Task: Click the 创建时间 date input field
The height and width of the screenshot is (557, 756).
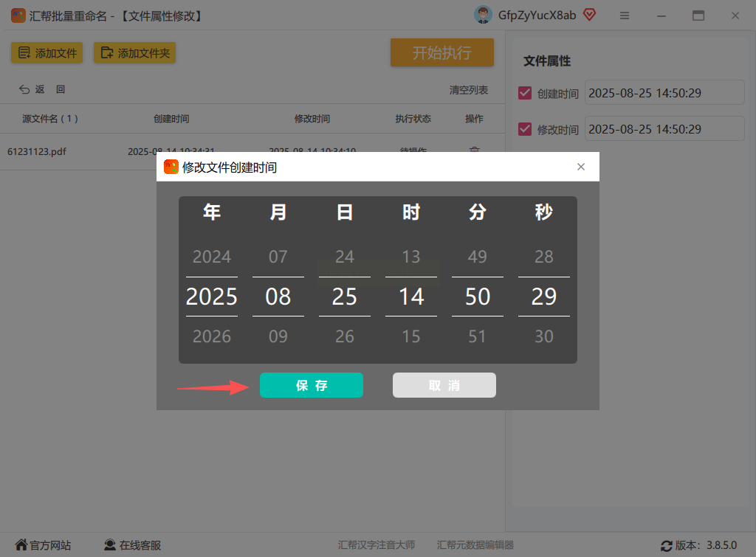Action: pyautogui.click(x=664, y=92)
